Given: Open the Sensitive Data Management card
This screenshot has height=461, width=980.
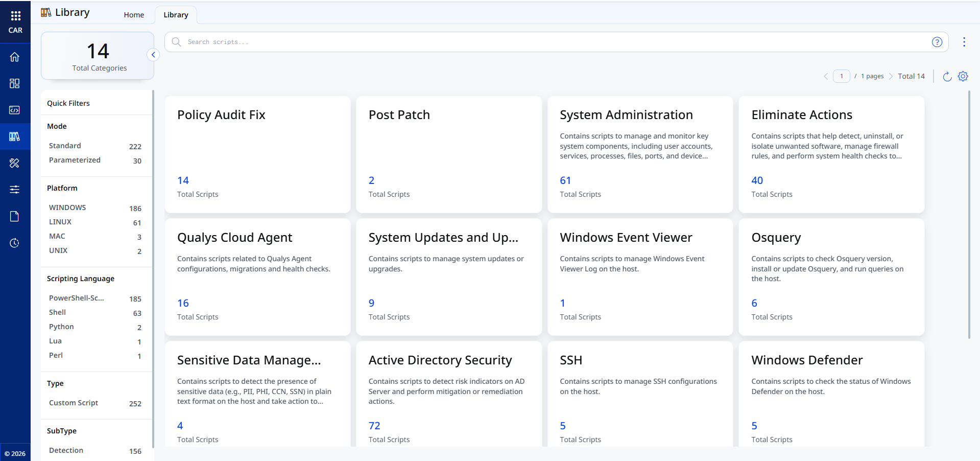Looking at the screenshot, I should coord(257,394).
